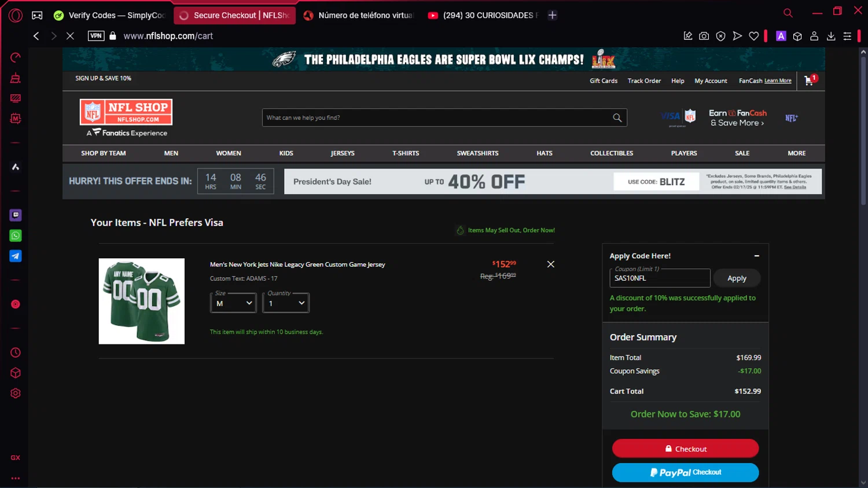Screen dimensions: 868x488
Task: Open the Size M dropdown
Action: click(x=233, y=303)
